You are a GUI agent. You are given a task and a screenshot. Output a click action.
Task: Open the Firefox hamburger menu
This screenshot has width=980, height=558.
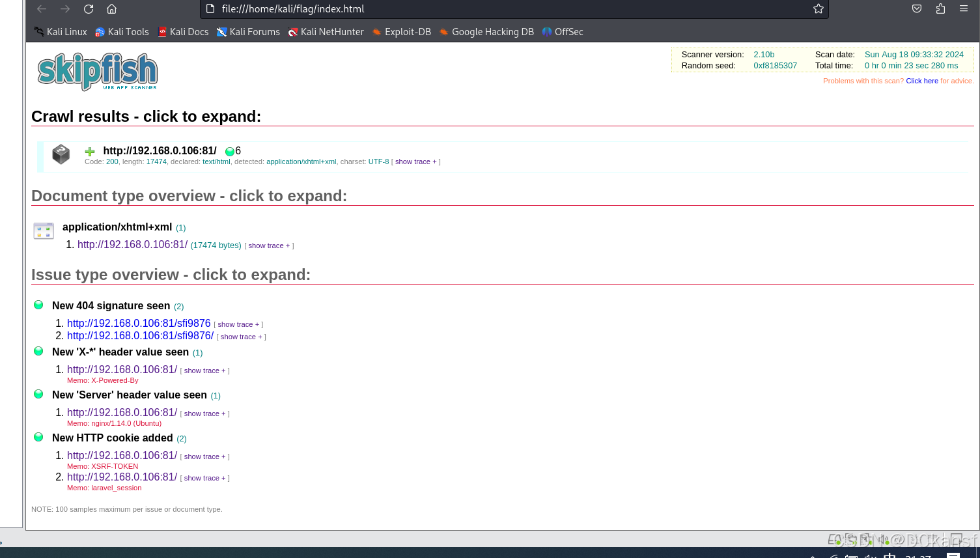tap(964, 9)
